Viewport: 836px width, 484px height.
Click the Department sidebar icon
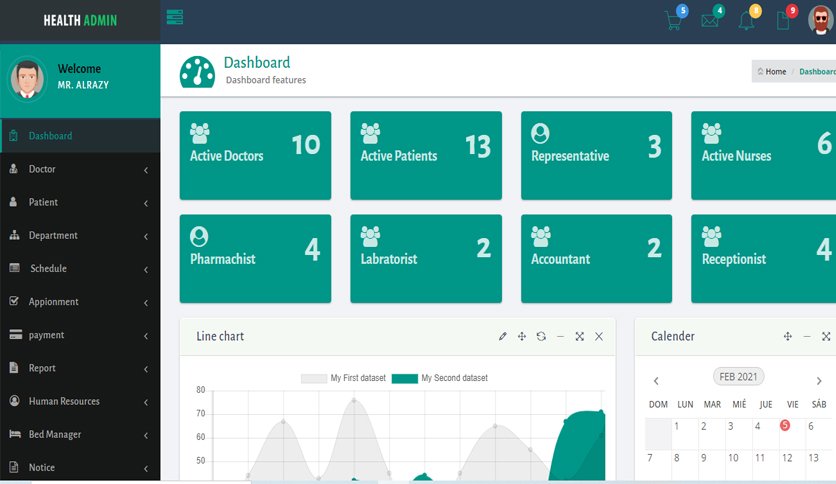coord(14,235)
